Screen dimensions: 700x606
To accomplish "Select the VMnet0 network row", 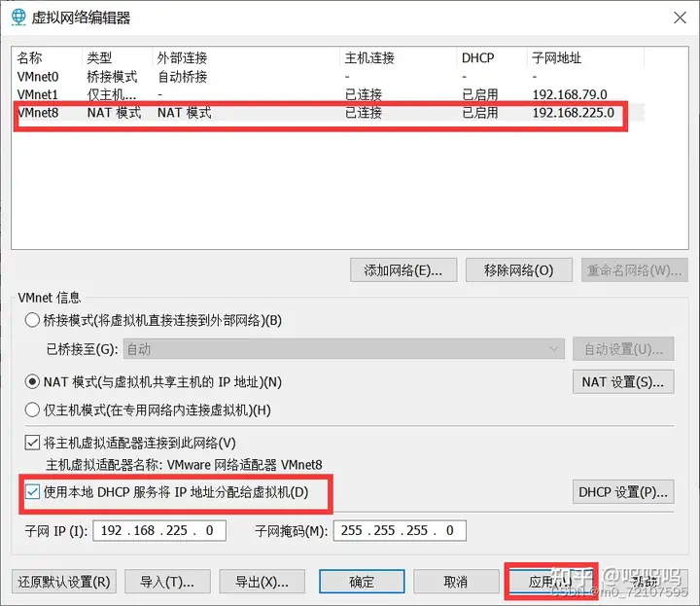I will 331,77.
